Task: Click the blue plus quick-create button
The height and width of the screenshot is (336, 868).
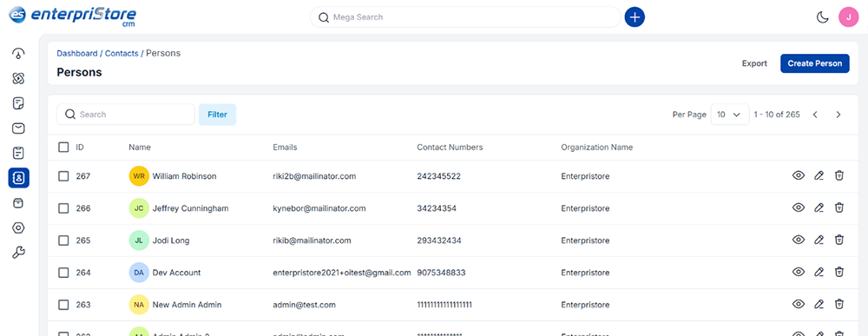Action: click(x=635, y=17)
